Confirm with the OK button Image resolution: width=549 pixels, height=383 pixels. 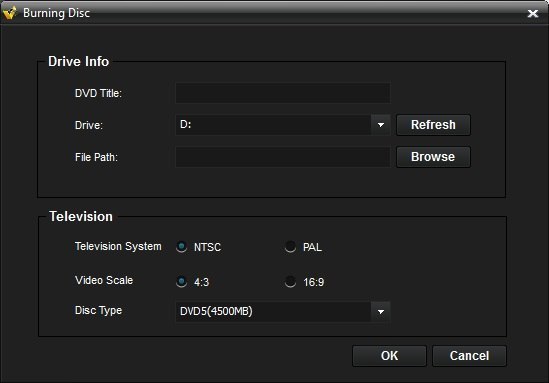(x=389, y=356)
